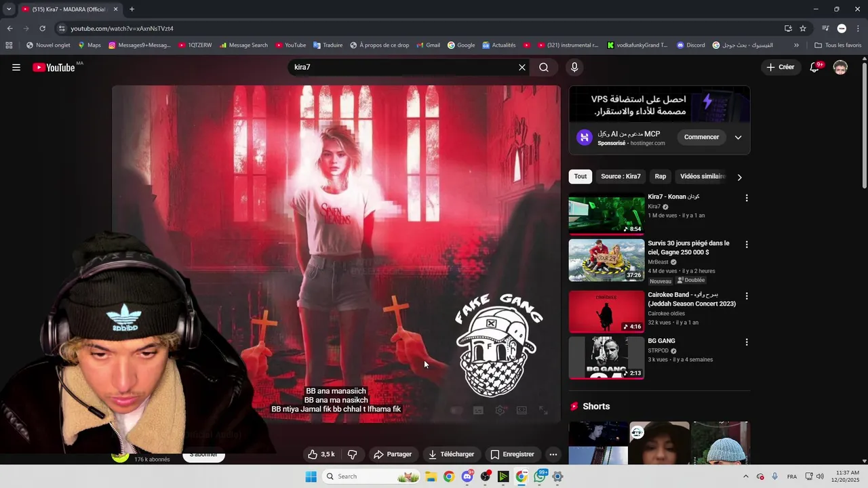Open the more actions menu beside Enregistrer

(553, 454)
